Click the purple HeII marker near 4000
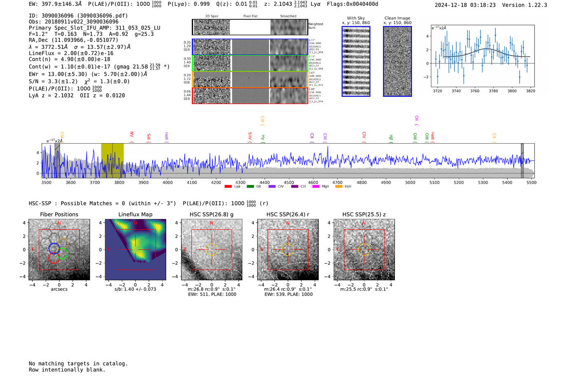Viewport: 576px width, 392px height. click(167, 137)
